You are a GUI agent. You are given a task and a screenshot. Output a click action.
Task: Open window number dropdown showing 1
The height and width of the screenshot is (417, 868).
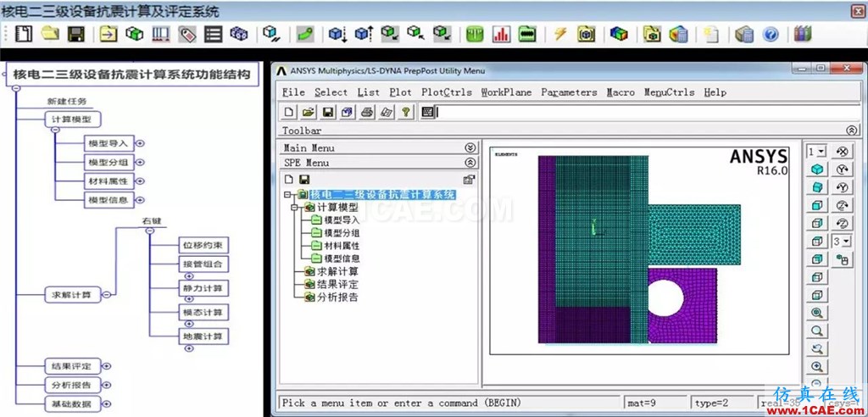tap(817, 152)
